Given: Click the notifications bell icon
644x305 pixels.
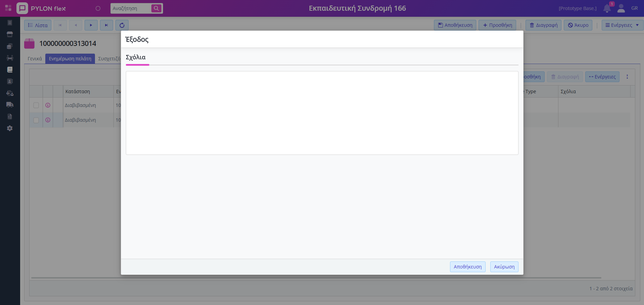Looking at the screenshot, I should point(607,8).
